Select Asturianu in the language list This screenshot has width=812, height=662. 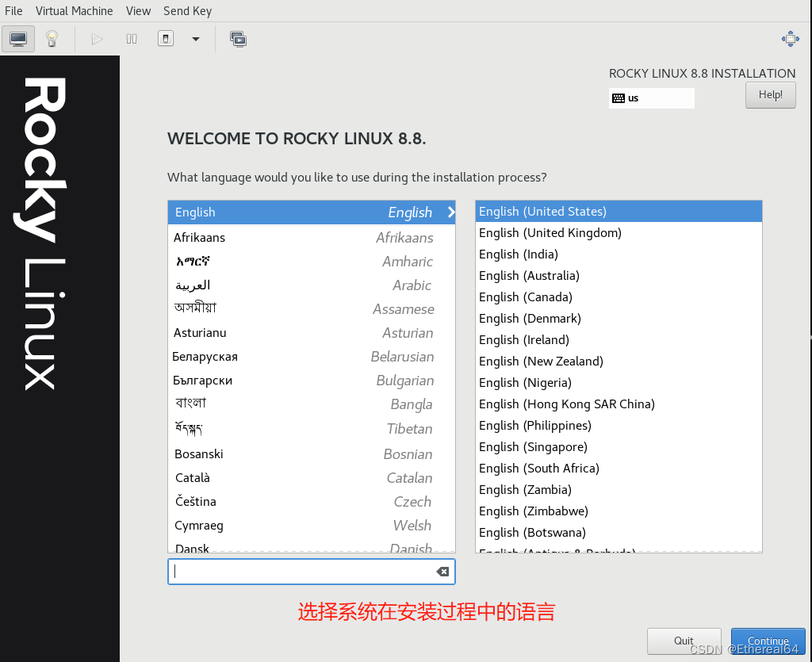(311, 333)
